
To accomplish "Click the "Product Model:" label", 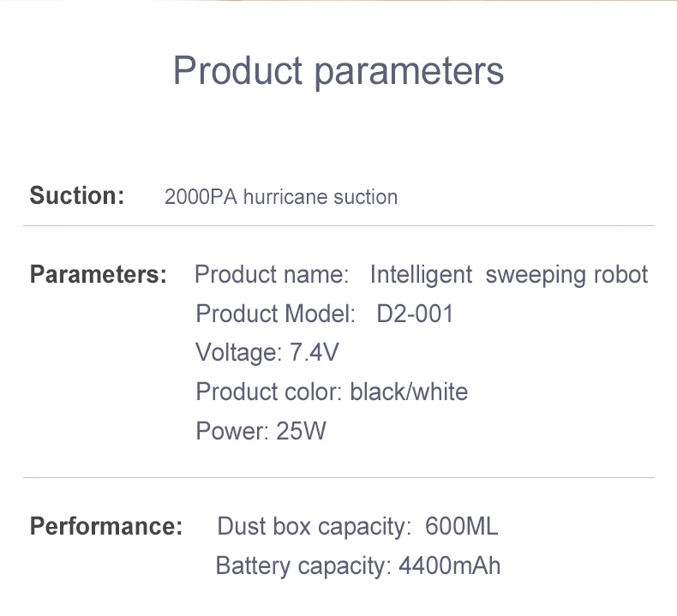I will [x=275, y=314].
